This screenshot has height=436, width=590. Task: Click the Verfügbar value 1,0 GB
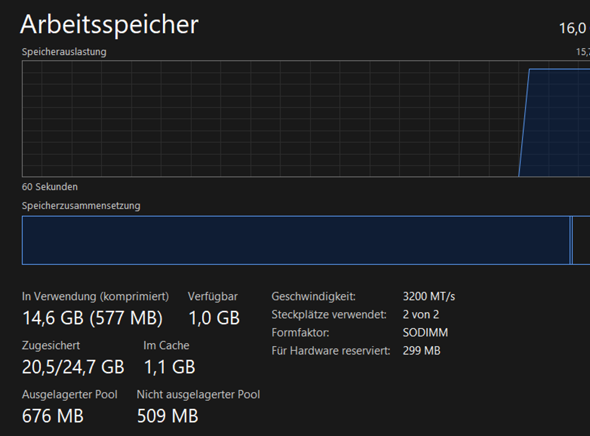214,318
